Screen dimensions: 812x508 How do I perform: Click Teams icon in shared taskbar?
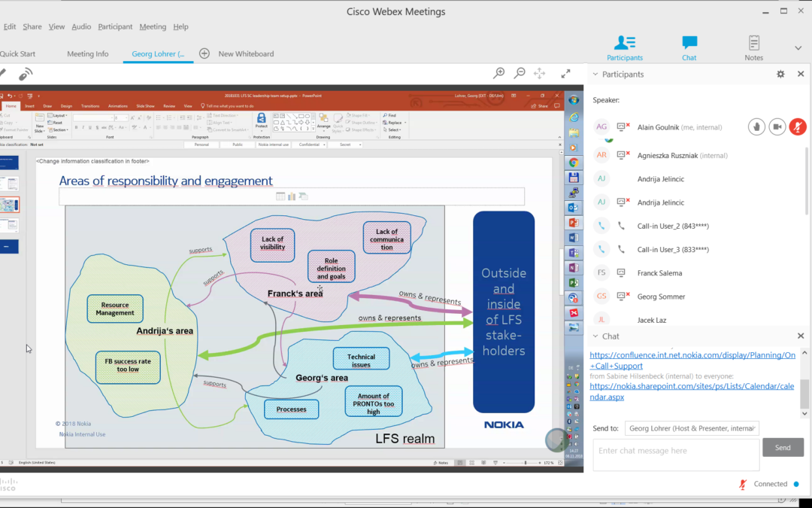[573, 252]
